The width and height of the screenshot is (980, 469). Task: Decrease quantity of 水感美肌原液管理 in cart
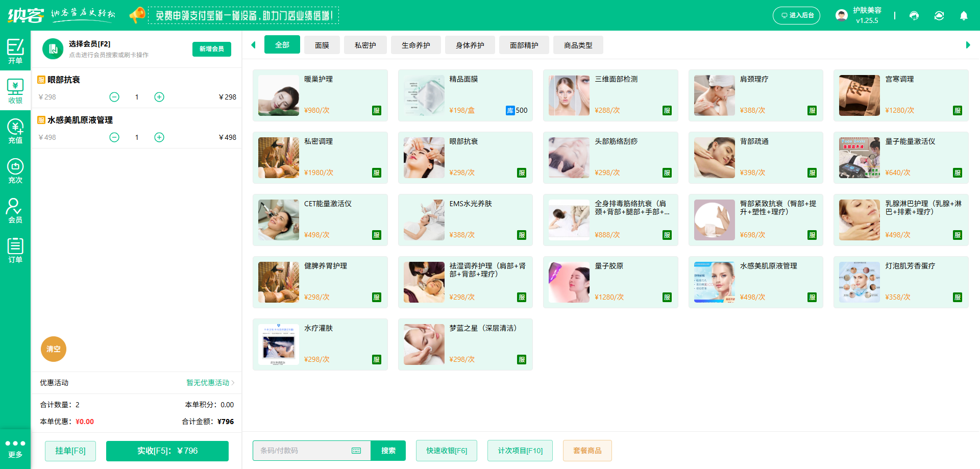114,137
